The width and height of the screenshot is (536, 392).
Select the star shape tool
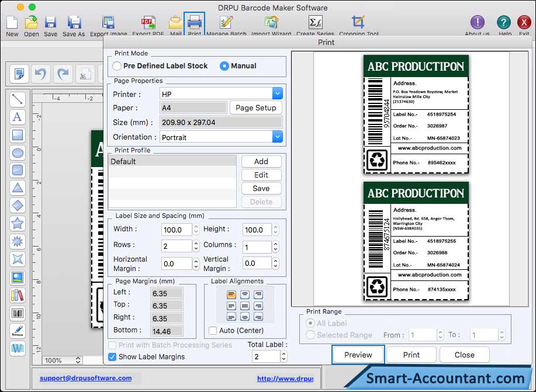pyautogui.click(x=18, y=223)
